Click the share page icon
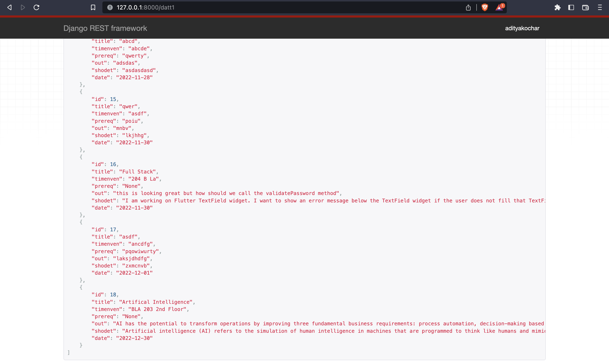The image size is (609, 364). (468, 8)
